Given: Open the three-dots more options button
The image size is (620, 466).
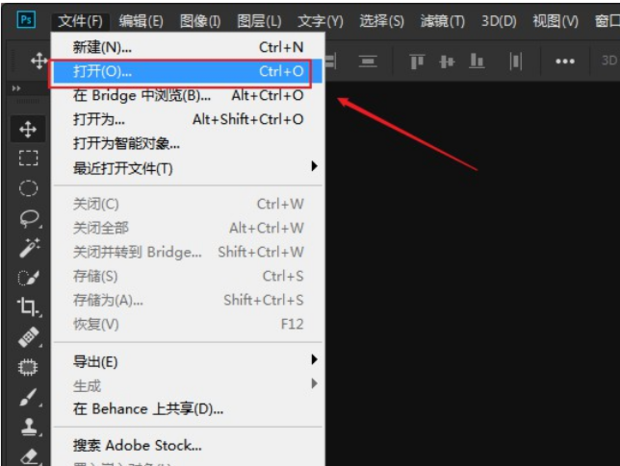Looking at the screenshot, I should pyautogui.click(x=565, y=61).
